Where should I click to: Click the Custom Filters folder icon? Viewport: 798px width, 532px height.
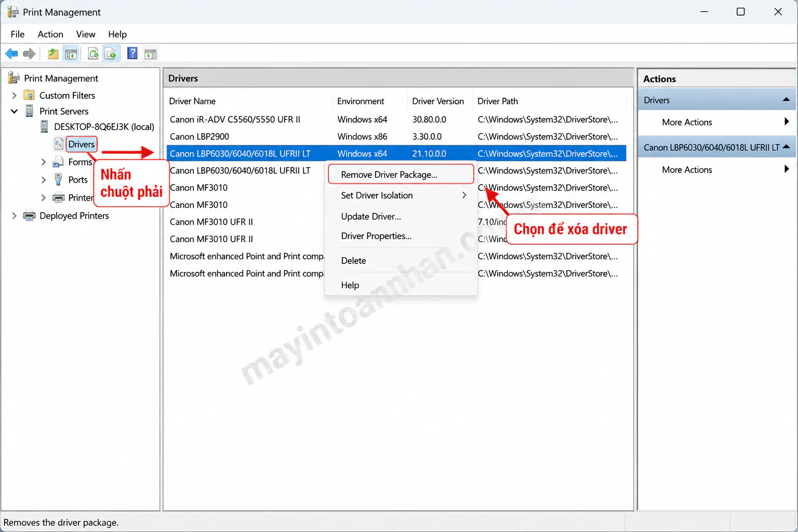tap(30, 95)
